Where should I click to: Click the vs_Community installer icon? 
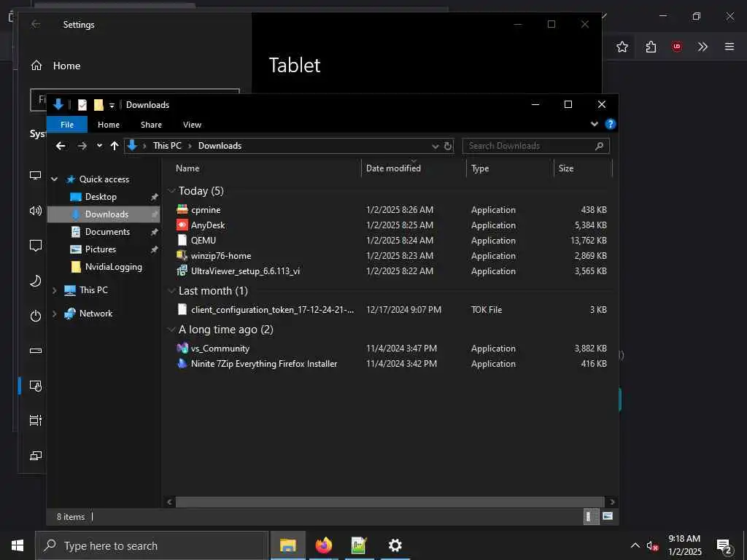182,348
